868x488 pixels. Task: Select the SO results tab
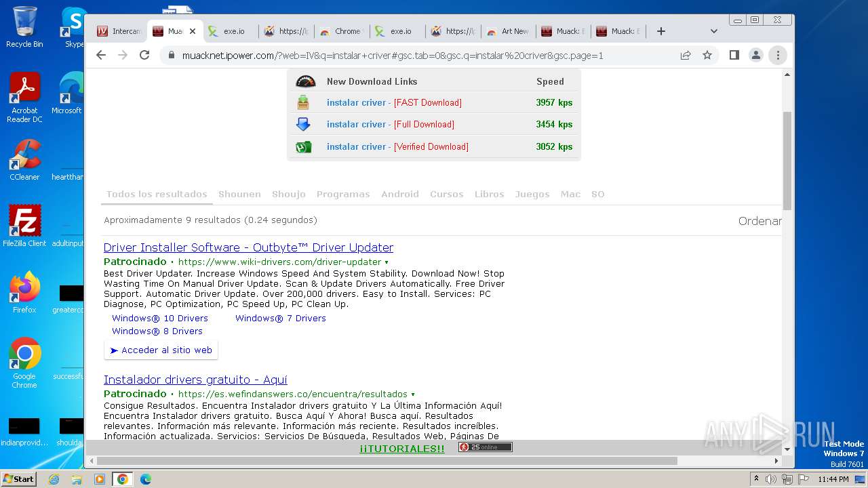(597, 194)
